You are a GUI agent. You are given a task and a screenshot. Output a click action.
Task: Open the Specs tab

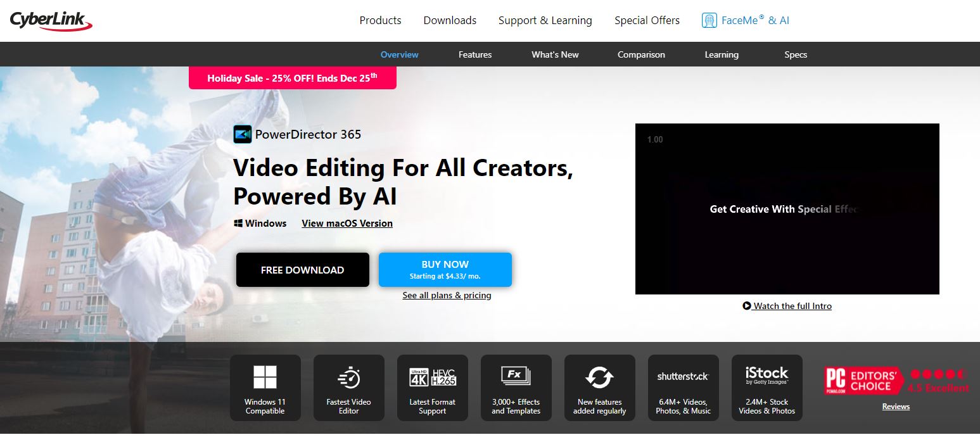(796, 54)
